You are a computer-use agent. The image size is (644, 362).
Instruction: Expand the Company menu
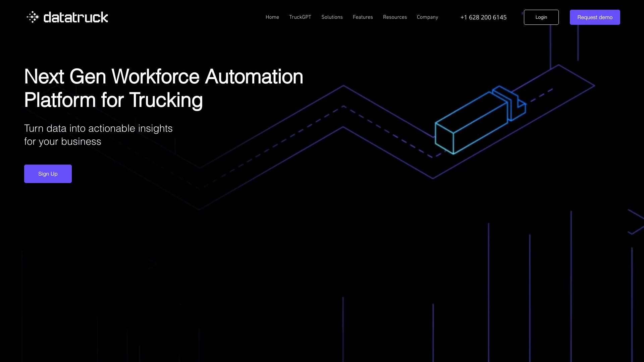pos(427,17)
